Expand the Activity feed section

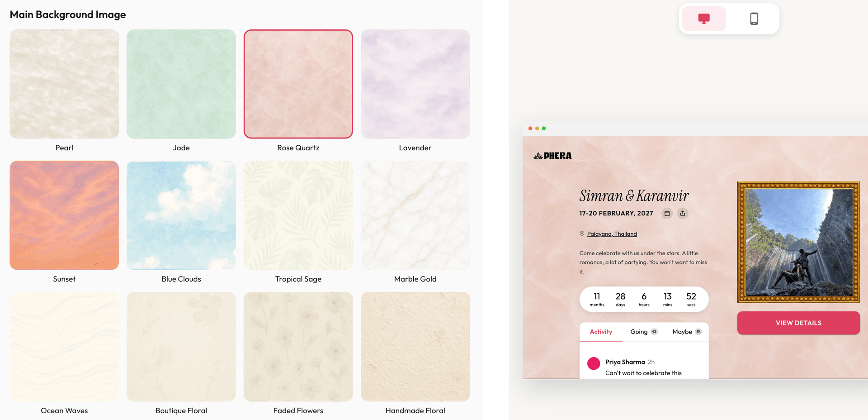coord(600,331)
